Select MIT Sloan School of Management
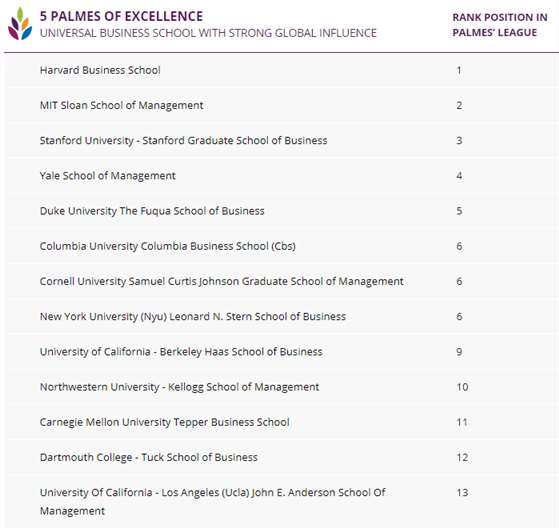This screenshot has height=528, width=559. click(x=122, y=105)
